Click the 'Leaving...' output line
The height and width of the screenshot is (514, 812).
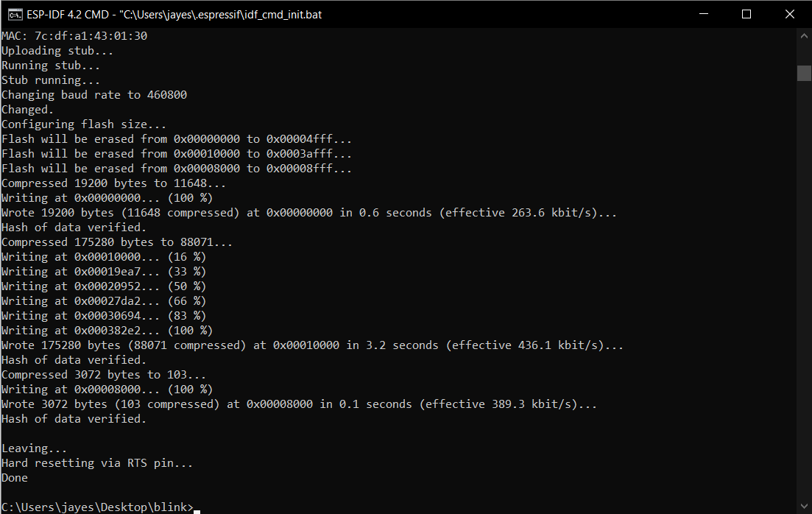(x=34, y=448)
